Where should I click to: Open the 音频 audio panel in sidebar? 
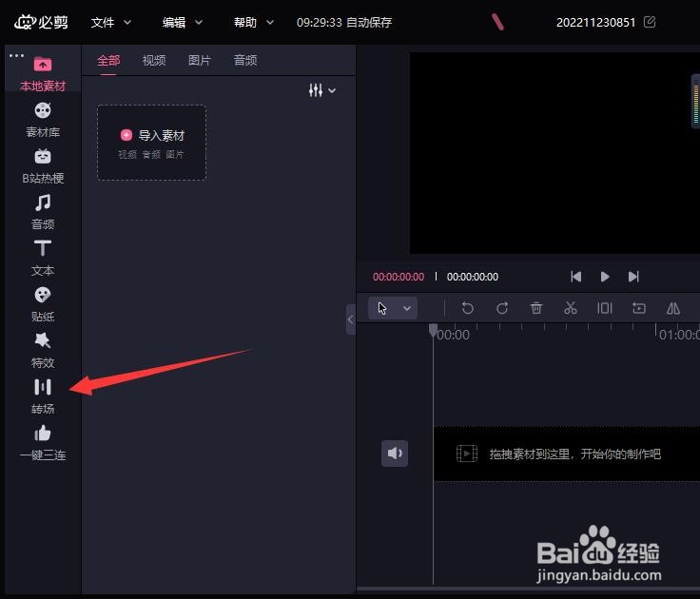tap(43, 212)
